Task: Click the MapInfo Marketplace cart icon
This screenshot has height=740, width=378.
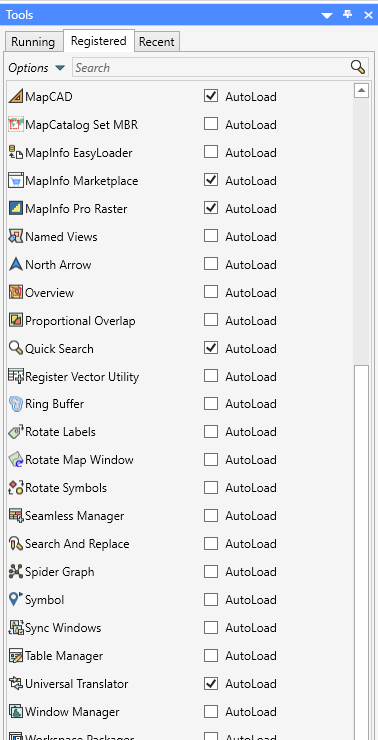Action: tap(16, 181)
